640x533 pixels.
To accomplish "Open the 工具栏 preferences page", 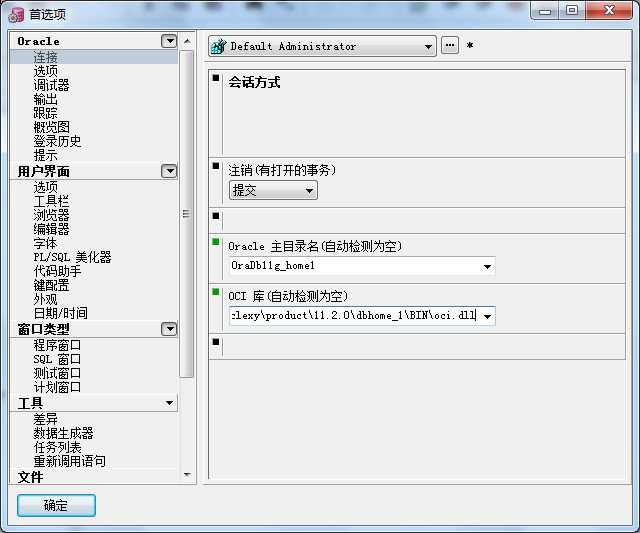I will tap(51, 201).
